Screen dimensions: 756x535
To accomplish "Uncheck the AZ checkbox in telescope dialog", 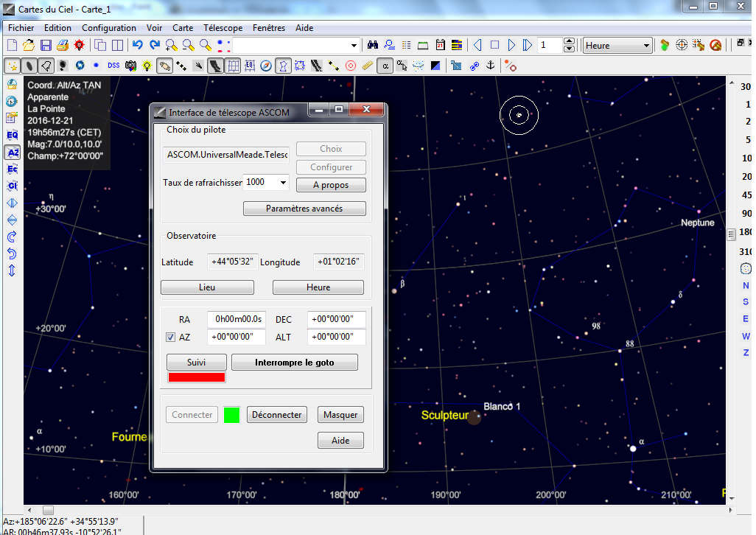I will coord(169,337).
